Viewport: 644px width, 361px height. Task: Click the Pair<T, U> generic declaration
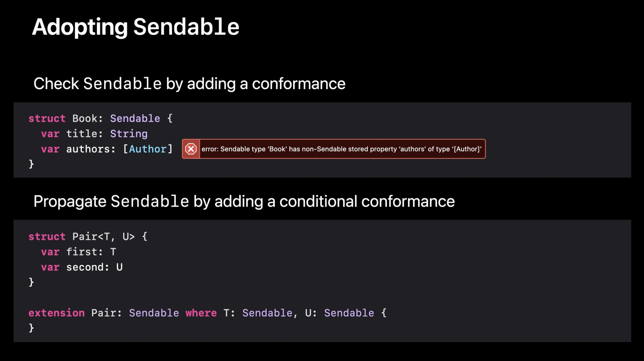[x=103, y=237]
